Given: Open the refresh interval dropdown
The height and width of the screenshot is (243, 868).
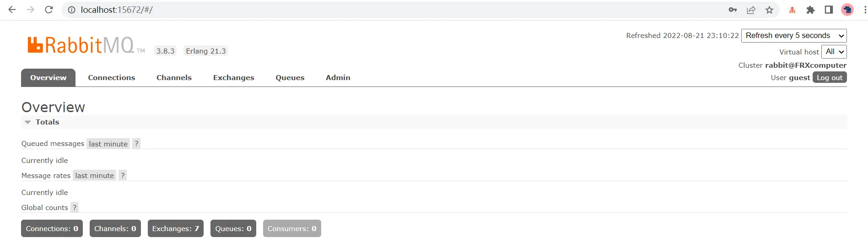Looking at the screenshot, I should pos(794,36).
